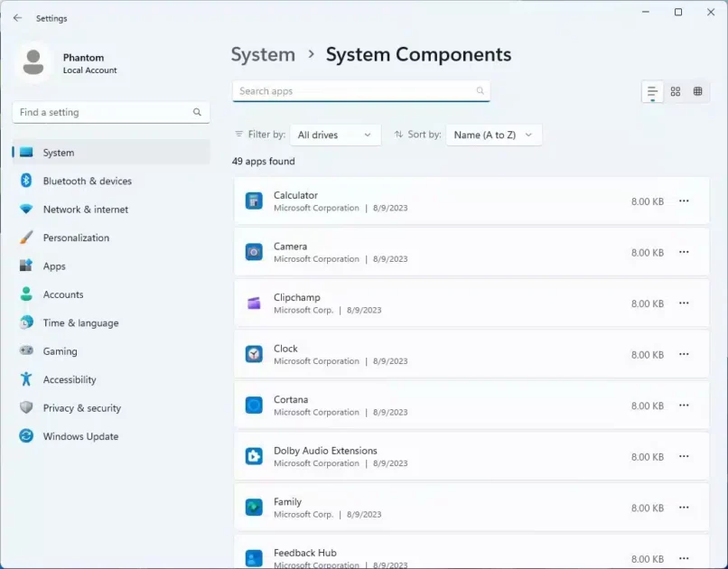This screenshot has width=728, height=569.
Task: Switch to grid view layout
Action: pyautogui.click(x=675, y=91)
